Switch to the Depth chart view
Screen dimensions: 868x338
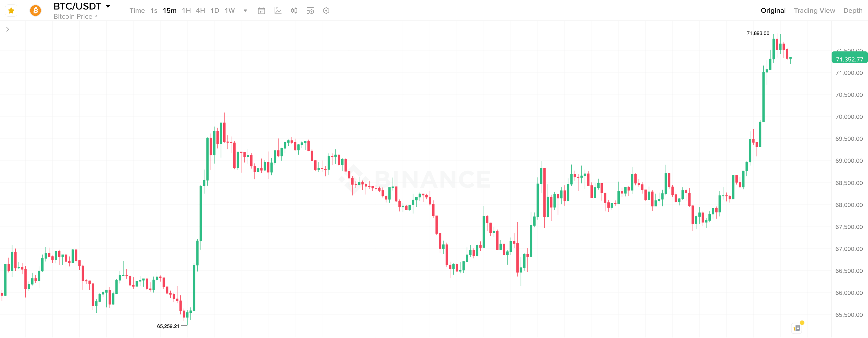[853, 10]
